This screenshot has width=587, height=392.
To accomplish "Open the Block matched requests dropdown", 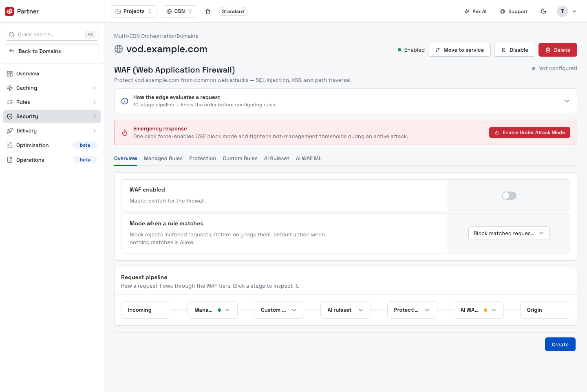I will [509, 233].
